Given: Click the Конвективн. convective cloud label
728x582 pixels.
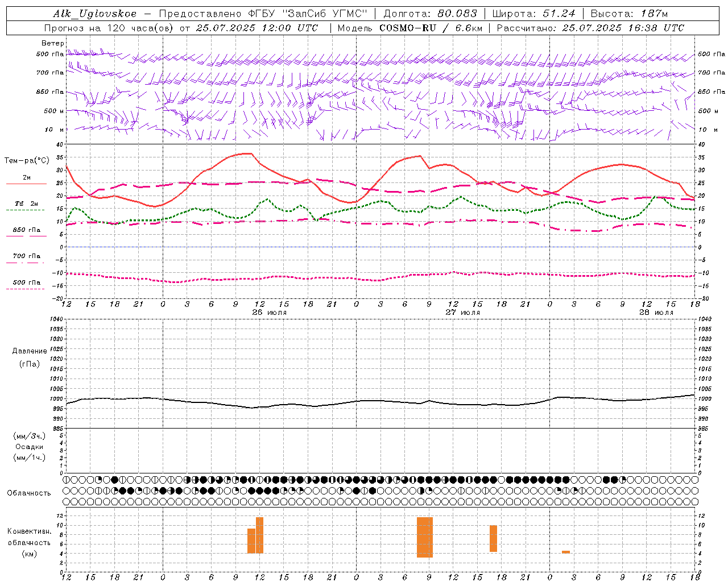Looking at the screenshot, I should click(30, 531).
